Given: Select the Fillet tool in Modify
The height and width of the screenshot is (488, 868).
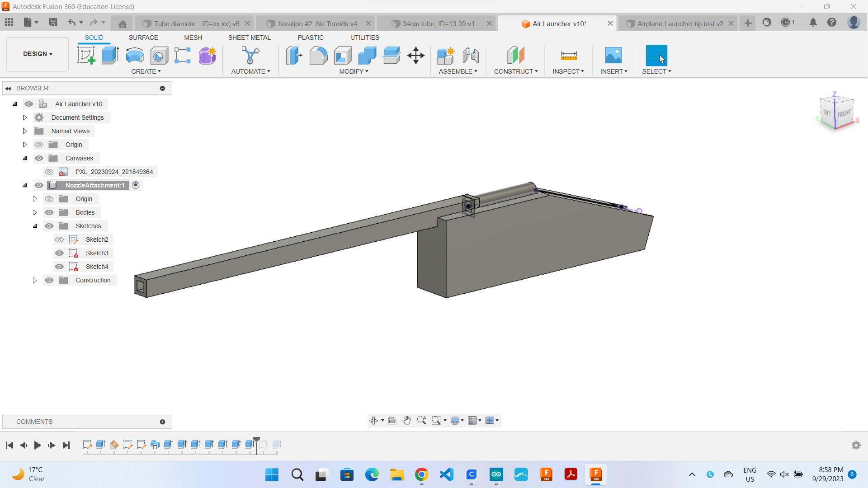Looking at the screenshot, I should 318,56.
